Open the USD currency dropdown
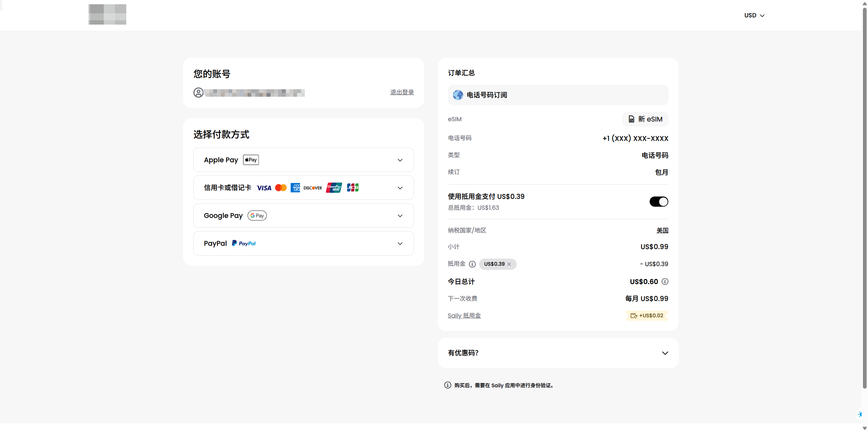Viewport: 868px width, 431px height. (x=754, y=15)
